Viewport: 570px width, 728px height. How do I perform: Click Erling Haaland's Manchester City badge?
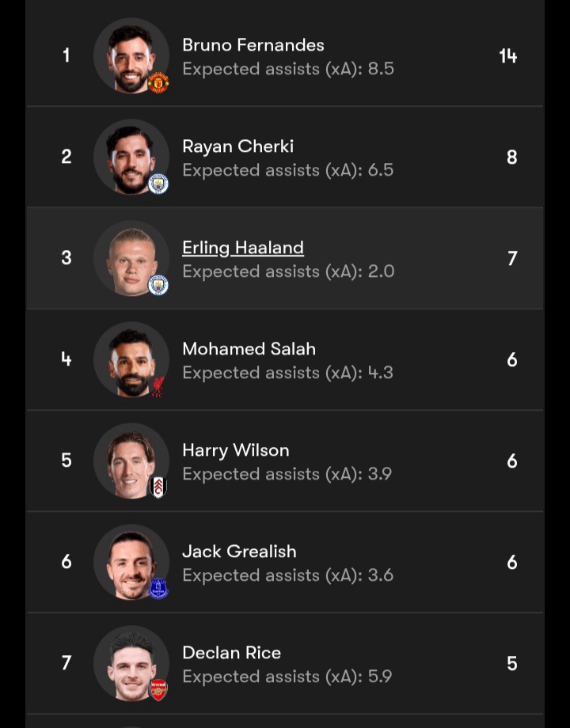[x=158, y=284]
